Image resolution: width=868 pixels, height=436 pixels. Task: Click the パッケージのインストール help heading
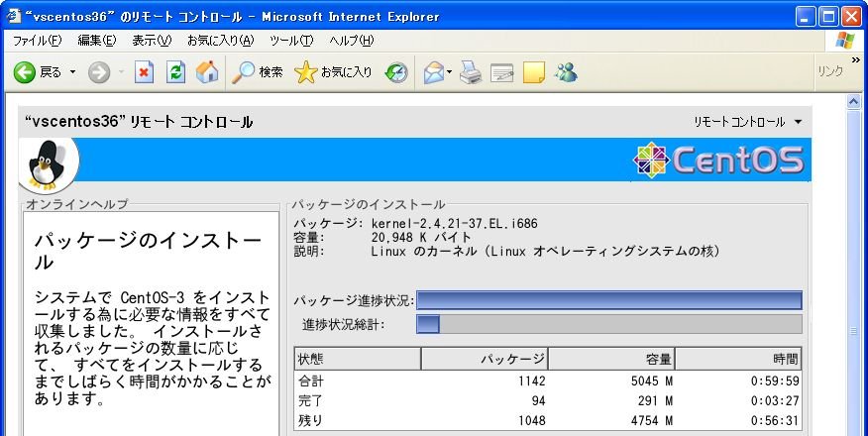(x=148, y=251)
